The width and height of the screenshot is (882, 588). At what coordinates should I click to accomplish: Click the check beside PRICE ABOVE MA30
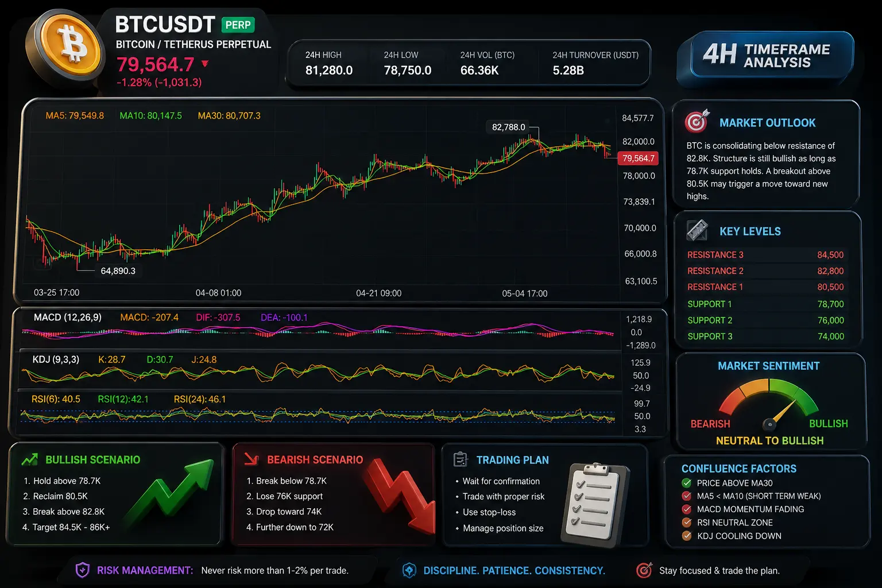tap(686, 483)
